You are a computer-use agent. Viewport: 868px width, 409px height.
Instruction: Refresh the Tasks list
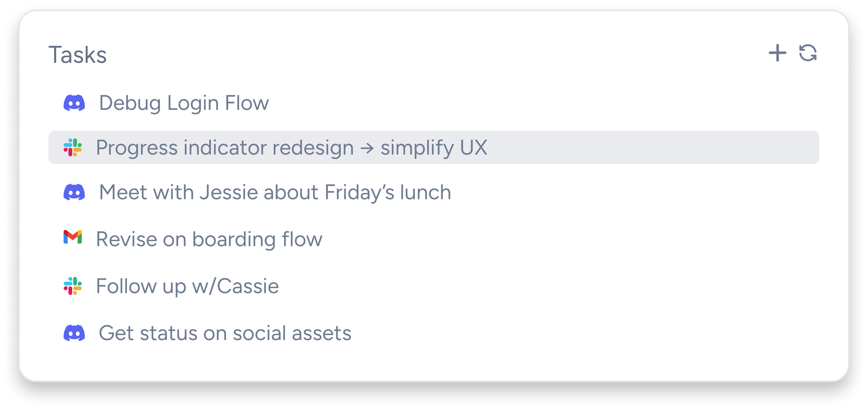[808, 53]
